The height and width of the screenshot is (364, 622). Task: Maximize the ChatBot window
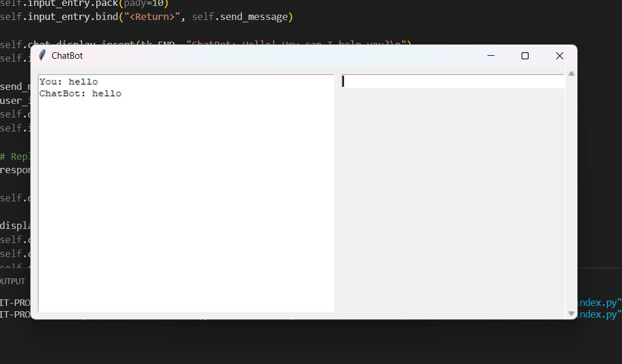point(525,56)
